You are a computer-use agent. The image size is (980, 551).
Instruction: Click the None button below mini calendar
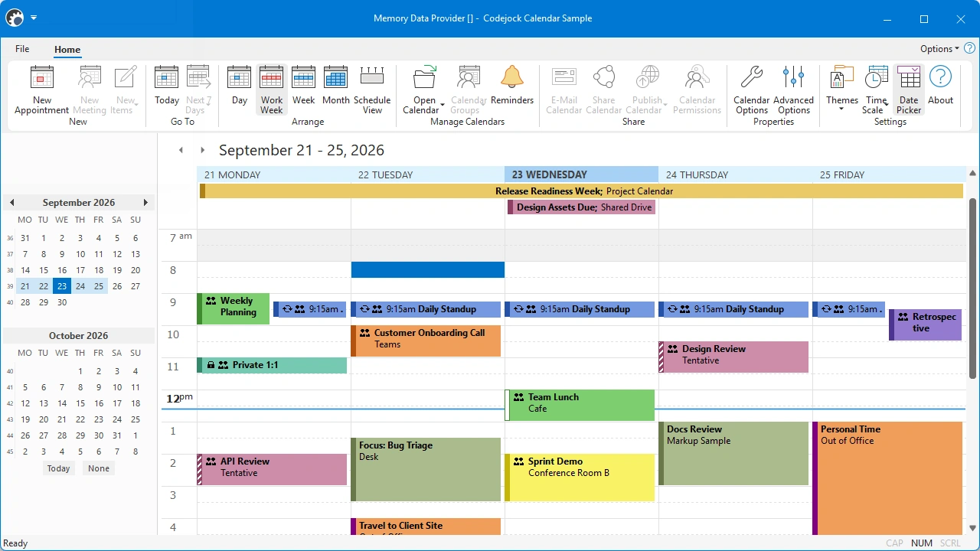point(99,468)
